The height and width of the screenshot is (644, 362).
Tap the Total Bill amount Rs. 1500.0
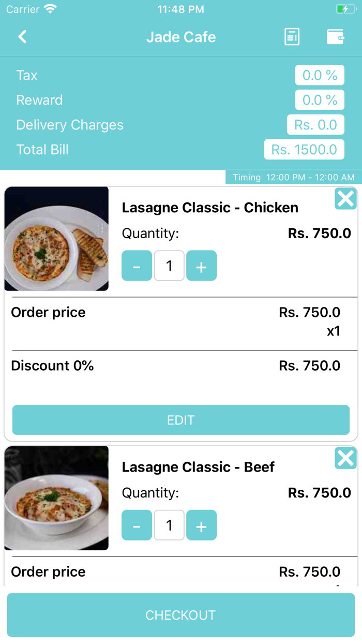click(304, 150)
